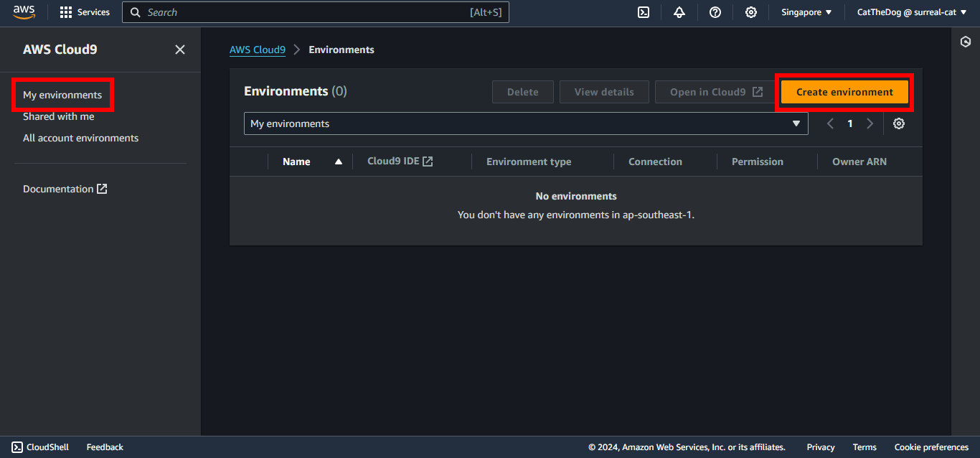Open the Services grid menu

[x=85, y=12]
